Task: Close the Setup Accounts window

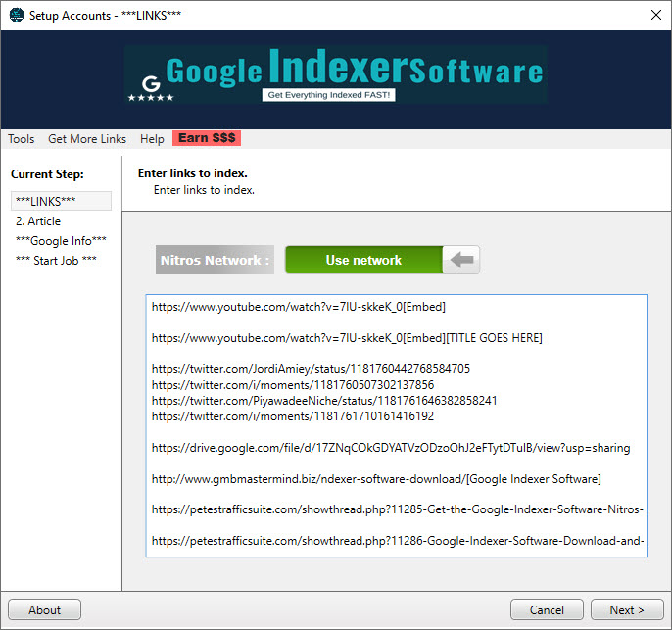Action: (655, 15)
